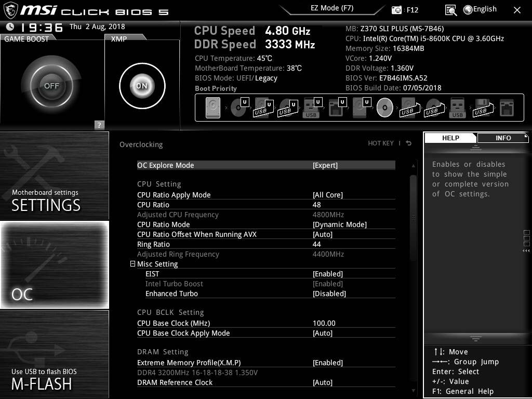Open the SETTINGS motherboard settings section
Screen dimensions: 532x399
click(x=54, y=176)
